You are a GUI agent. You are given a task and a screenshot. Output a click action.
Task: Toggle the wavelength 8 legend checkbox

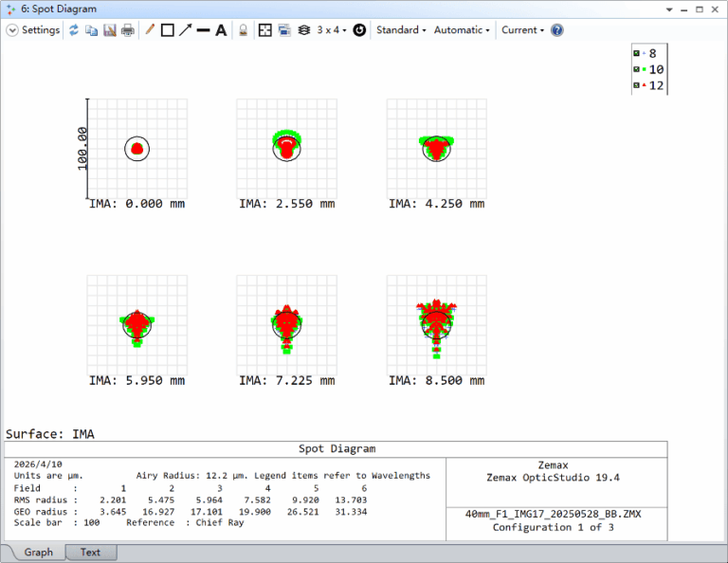(x=636, y=54)
